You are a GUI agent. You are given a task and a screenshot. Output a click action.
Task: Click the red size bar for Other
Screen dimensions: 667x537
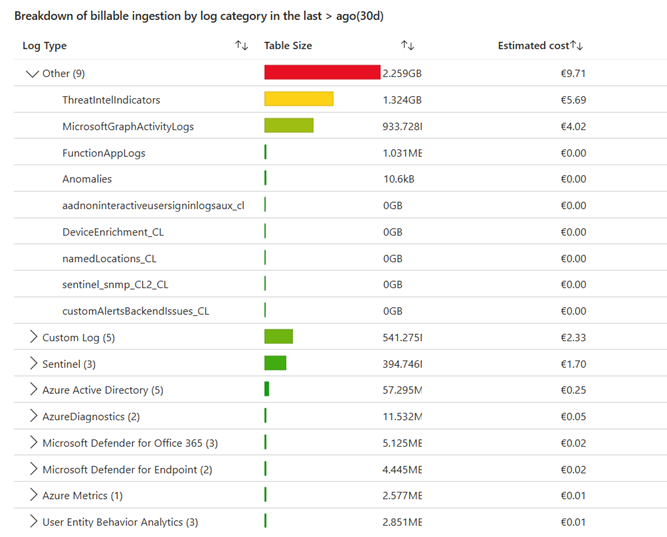click(x=322, y=72)
